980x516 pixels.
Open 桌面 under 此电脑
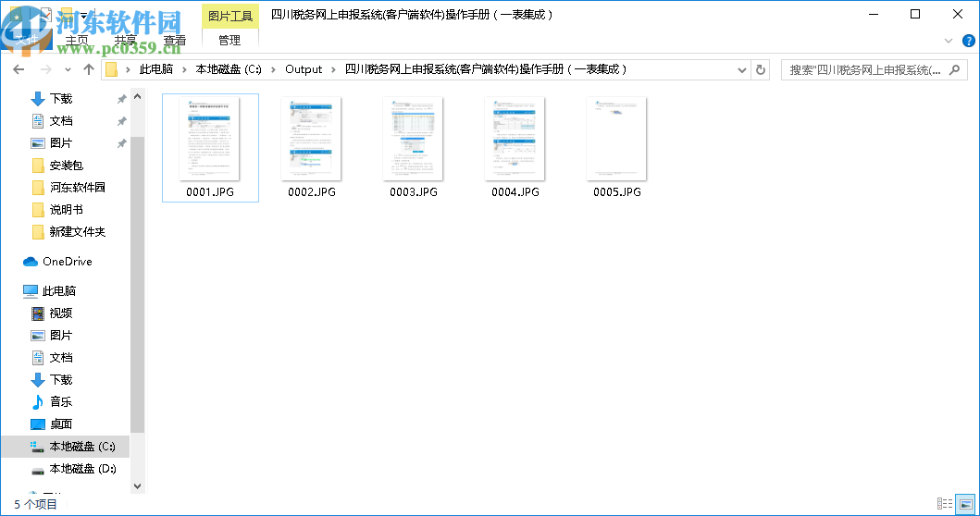pos(61,424)
